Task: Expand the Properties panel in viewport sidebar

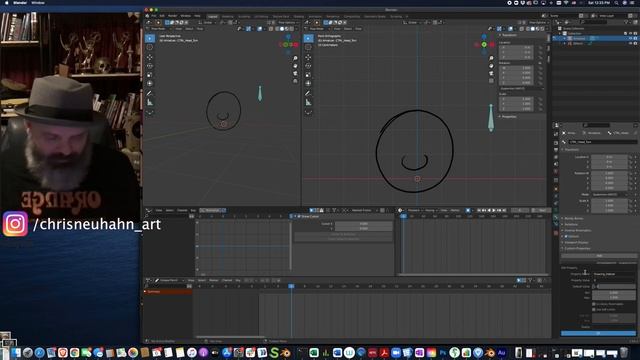Action: click(509, 117)
